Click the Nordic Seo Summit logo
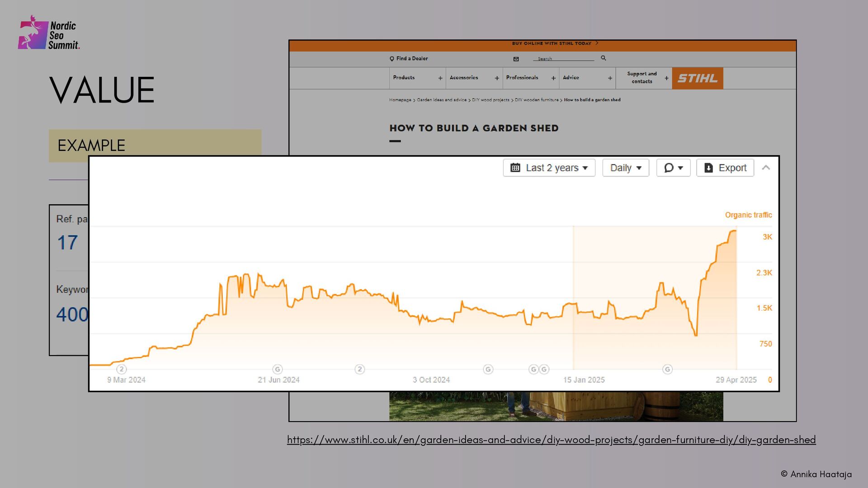Screen dimensions: 868x488 click(49, 33)
